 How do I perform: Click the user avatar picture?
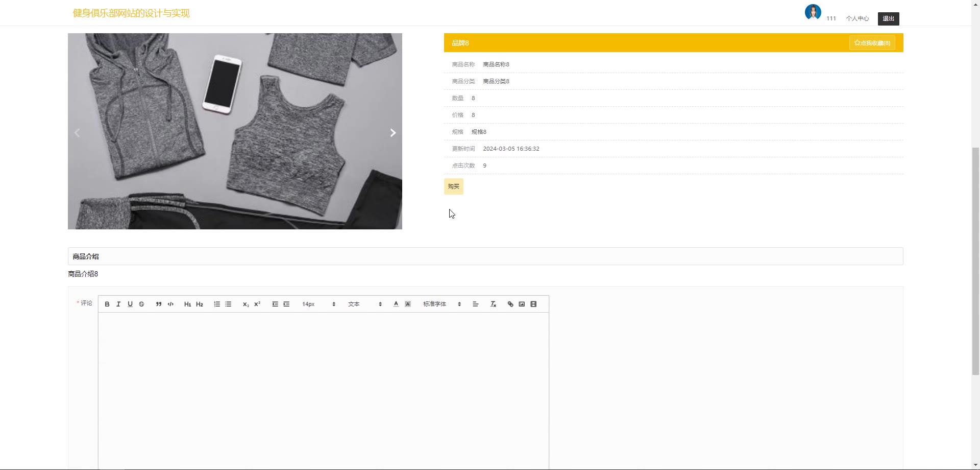coord(813,12)
